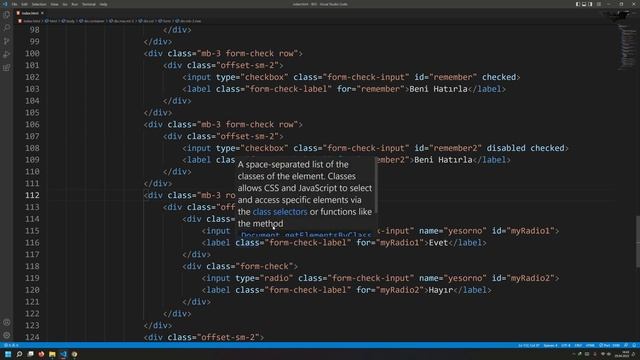Open the File menu

[14, 4]
